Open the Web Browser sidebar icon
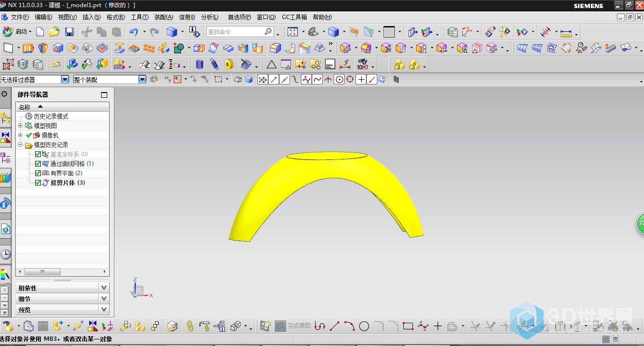The height and width of the screenshot is (346, 644). click(5, 230)
